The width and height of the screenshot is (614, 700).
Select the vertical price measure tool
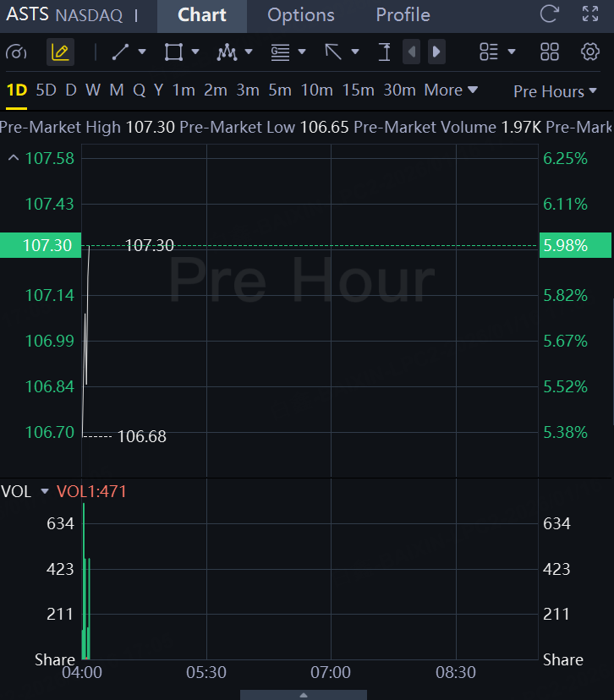[385, 52]
